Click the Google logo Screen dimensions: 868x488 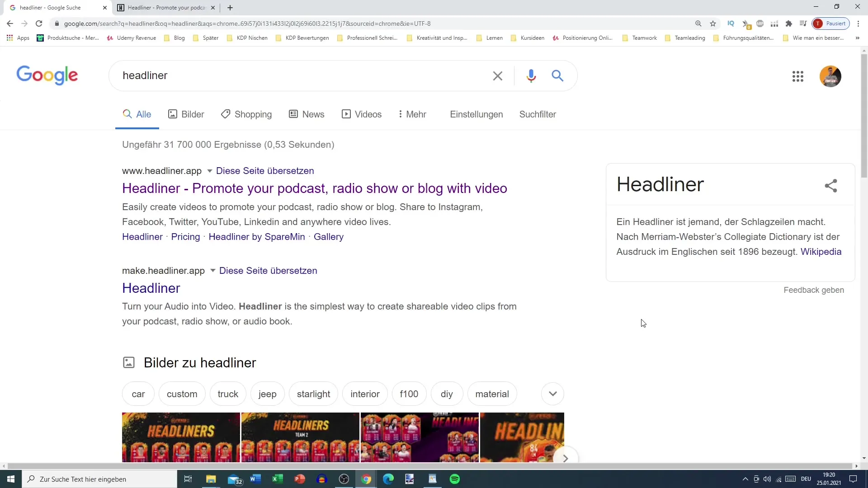tap(47, 75)
